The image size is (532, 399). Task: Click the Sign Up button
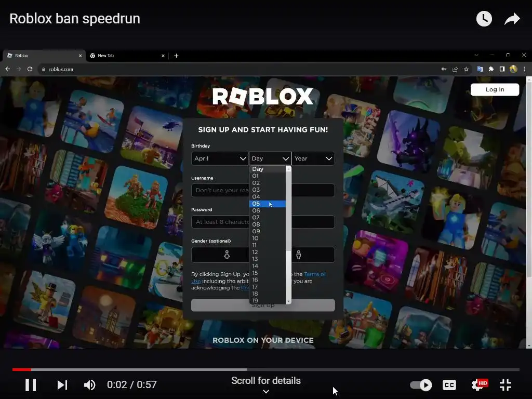click(x=263, y=305)
